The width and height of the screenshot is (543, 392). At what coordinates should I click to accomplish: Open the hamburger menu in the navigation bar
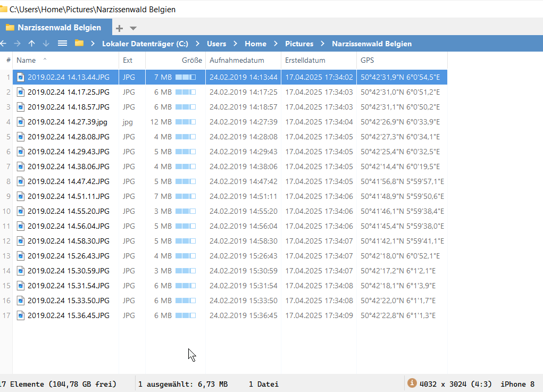62,44
